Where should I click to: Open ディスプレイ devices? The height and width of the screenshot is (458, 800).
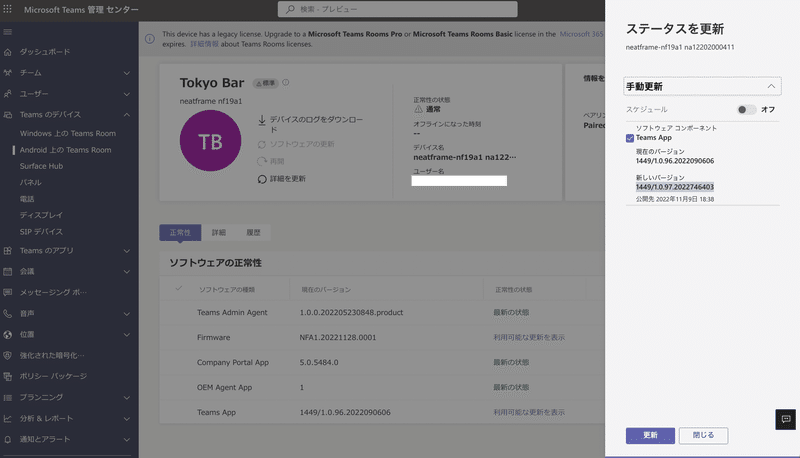(41, 215)
